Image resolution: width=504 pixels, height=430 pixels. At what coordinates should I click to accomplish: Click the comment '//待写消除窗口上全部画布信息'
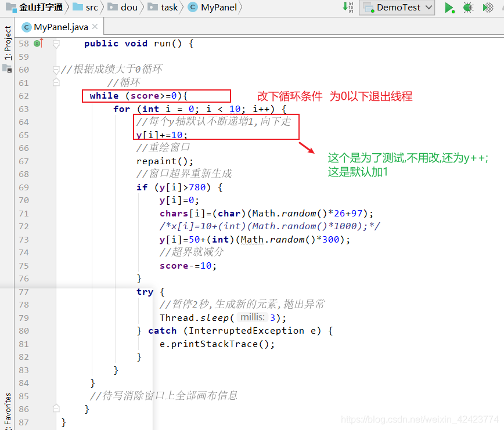pos(163,396)
